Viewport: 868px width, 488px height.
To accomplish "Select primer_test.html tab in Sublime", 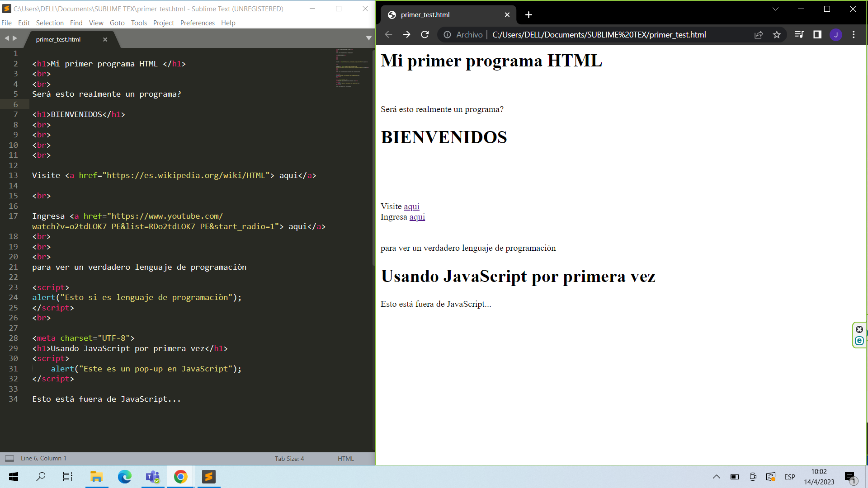I will click(x=59, y=40).
